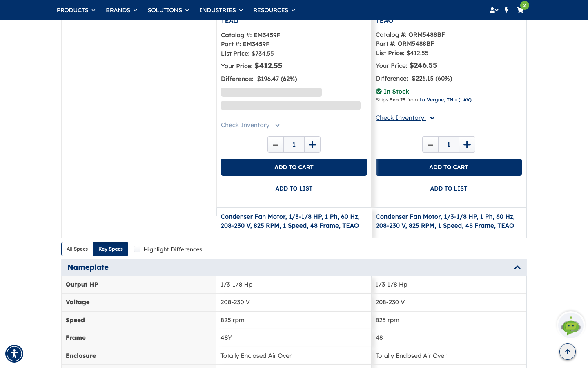
Task: Decrease quantity for ORM5488BF with minus
Action: coord(430,144)
